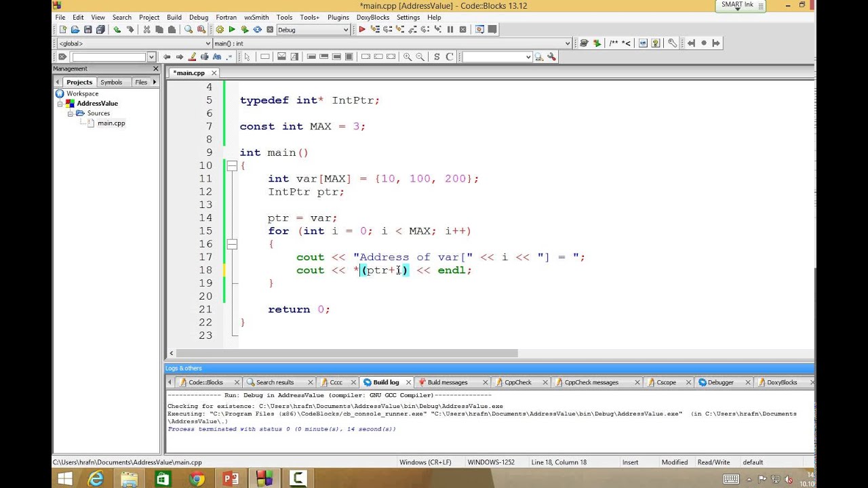Click WINDOWS-1252 encoding in status bar
The width and height of the screenshot is (868, 488).
coord(491,462)
